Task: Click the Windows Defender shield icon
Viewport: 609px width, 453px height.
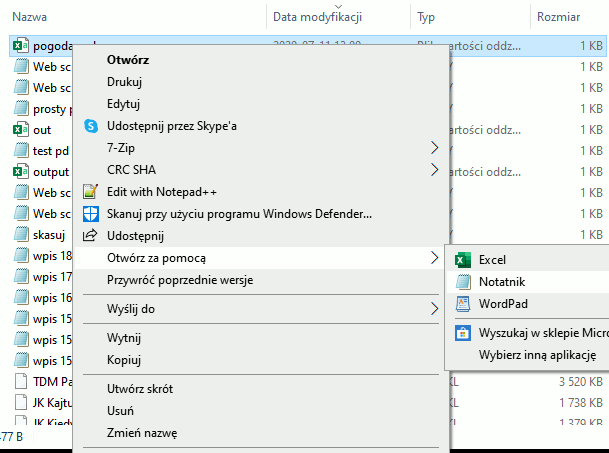Action: [x=90, y=214]
